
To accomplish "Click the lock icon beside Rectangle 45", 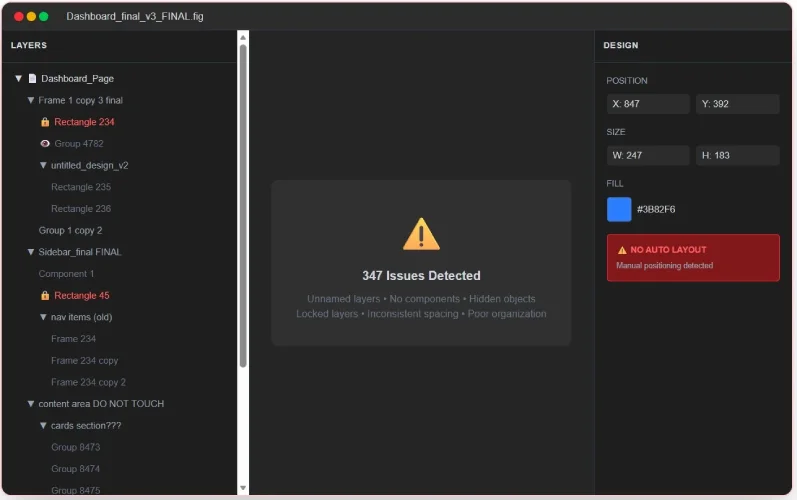I will tap(45, 296).
